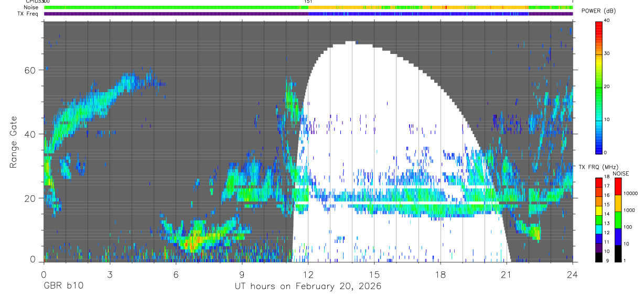This screenshot has width=644, height=297.
Task: Click the x-axis tick label '24'
Action: (x=573, y=274)
